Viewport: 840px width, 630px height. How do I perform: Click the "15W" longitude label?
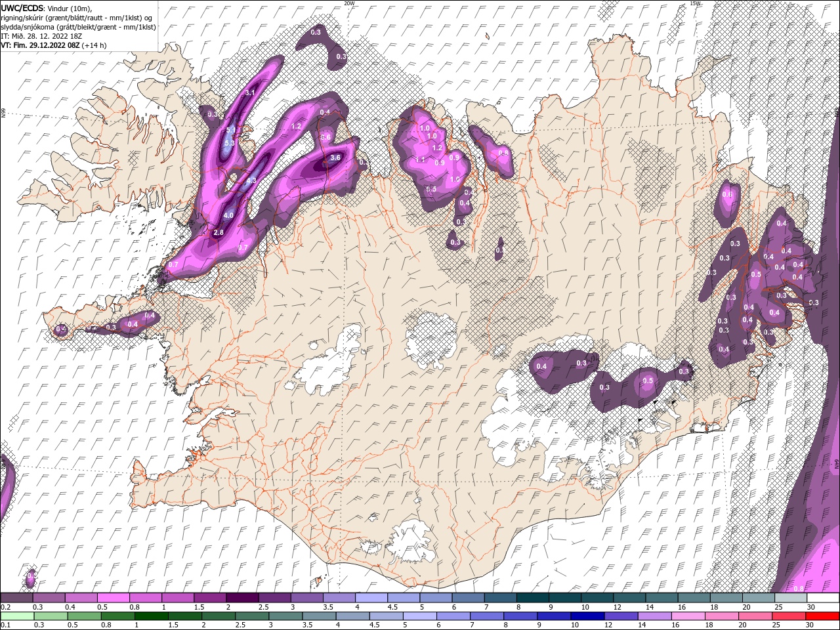(694, 3)
